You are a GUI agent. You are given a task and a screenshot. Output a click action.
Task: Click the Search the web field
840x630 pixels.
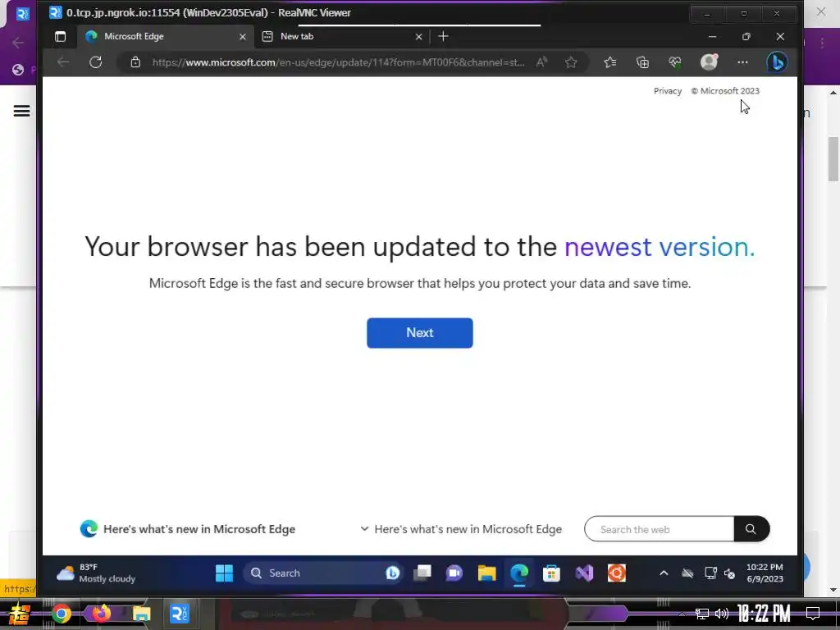(659, 529)
